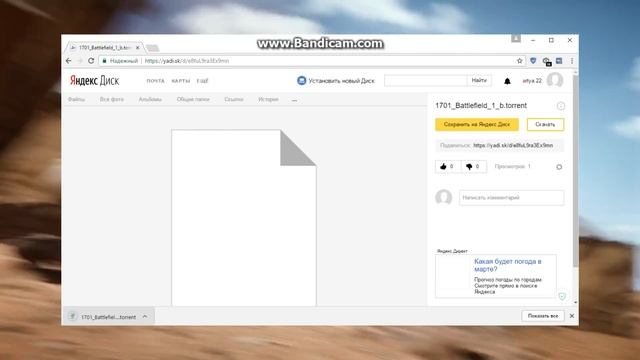Screen dimensions: 640x360
Task: Click the settings circle next to views
Action: (x=559, y=167)
